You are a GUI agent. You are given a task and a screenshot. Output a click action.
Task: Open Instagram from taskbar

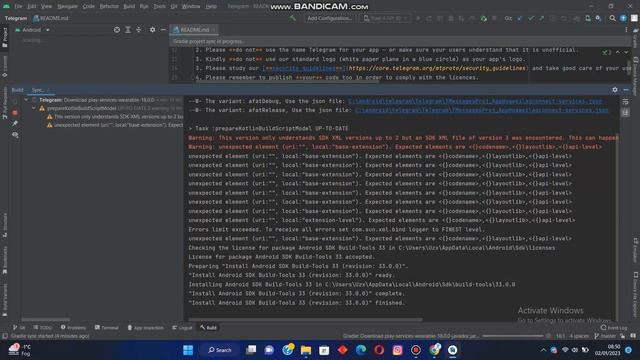click(398, 350)
